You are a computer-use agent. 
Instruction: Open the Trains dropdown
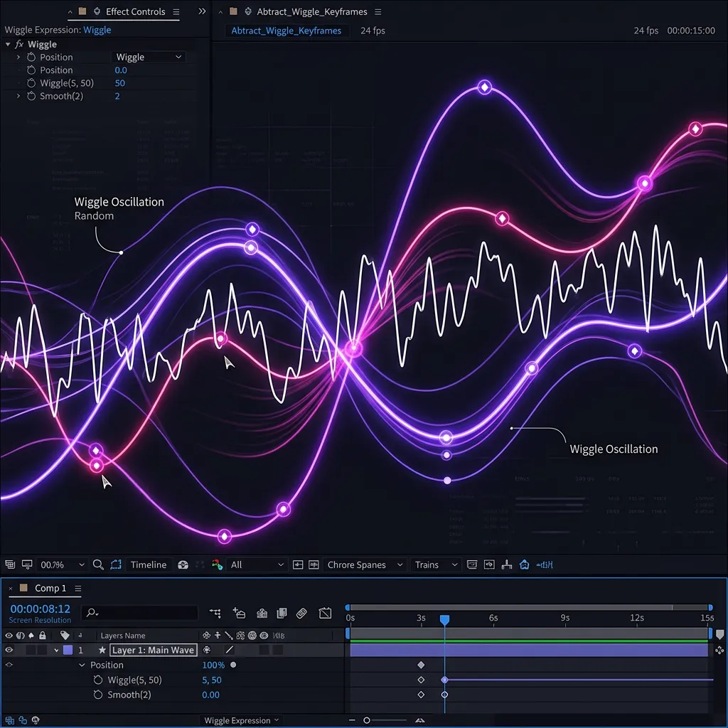[x=436, y=564]
